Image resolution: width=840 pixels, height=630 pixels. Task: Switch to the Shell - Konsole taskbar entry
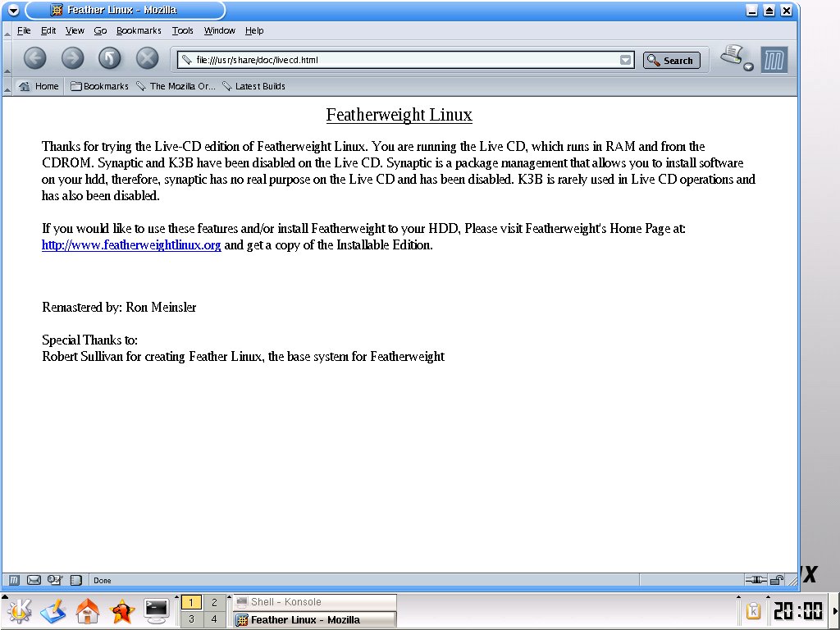point(315,602)
